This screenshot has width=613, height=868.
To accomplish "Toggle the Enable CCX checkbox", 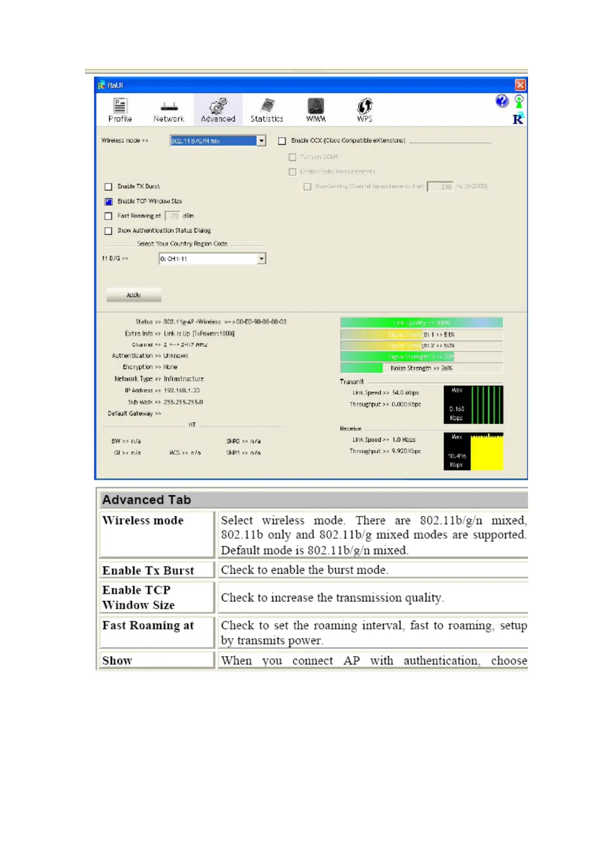I will 282,141.
